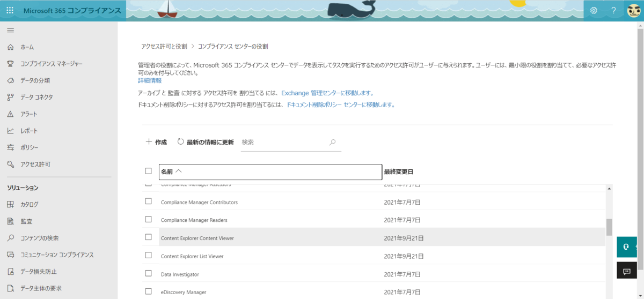Click the list's vertical scrollbar thumb

point(609,227)
